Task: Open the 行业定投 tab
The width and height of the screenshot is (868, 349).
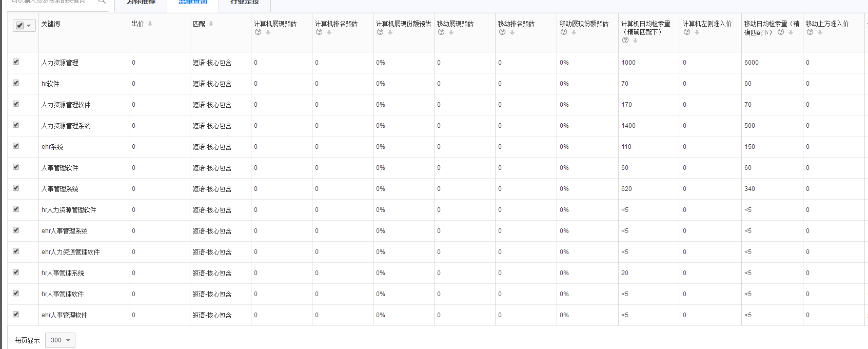Action: coord(245,3)
